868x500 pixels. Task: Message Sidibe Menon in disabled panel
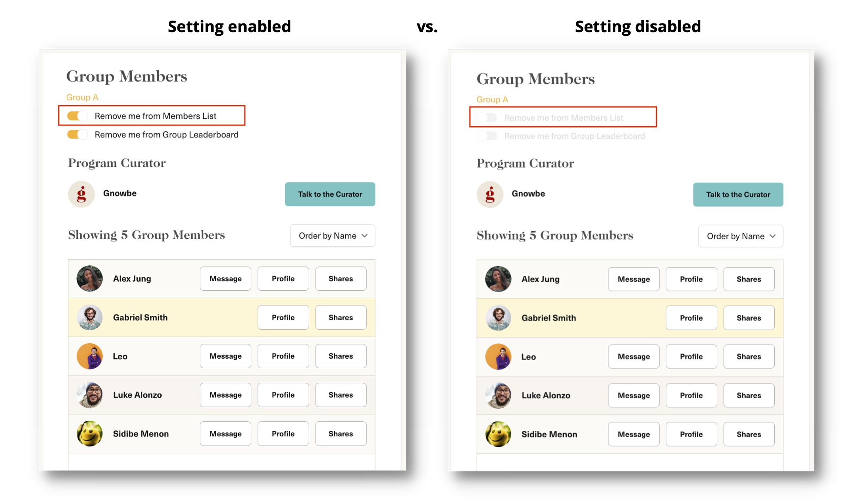point(634,434)
